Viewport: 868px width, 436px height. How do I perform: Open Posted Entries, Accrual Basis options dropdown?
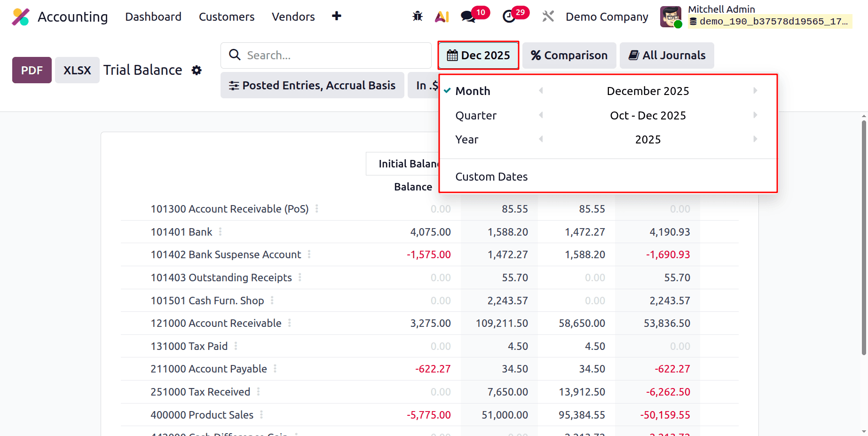click(312, 85)
